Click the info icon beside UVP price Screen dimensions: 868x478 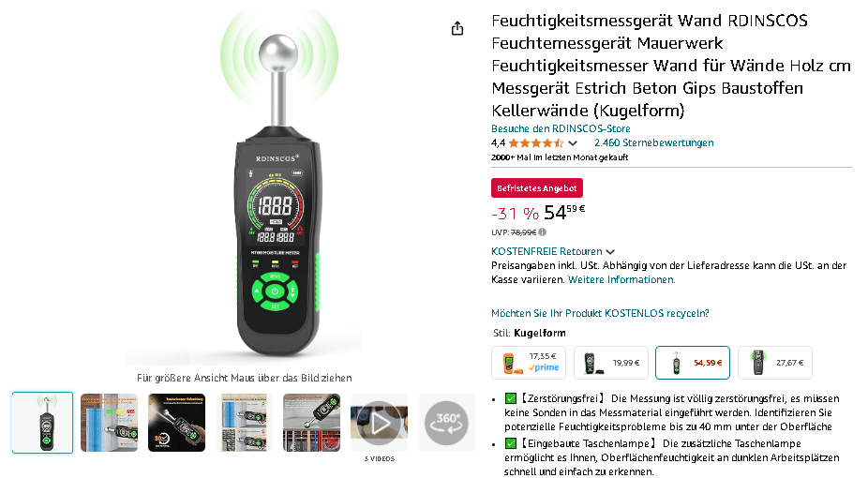coord(542,232)
